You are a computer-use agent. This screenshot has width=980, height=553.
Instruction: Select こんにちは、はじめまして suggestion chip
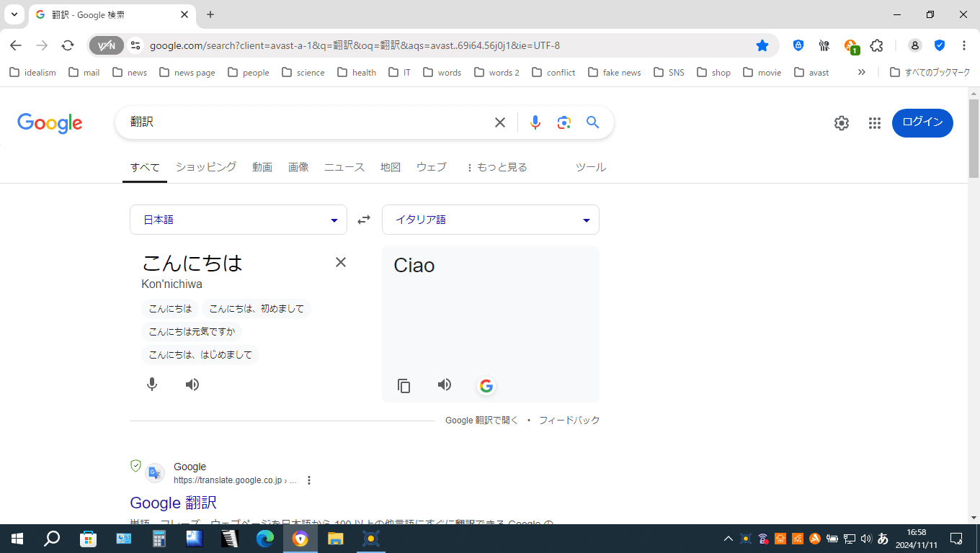pyautogui.click(x=200, y=355)
